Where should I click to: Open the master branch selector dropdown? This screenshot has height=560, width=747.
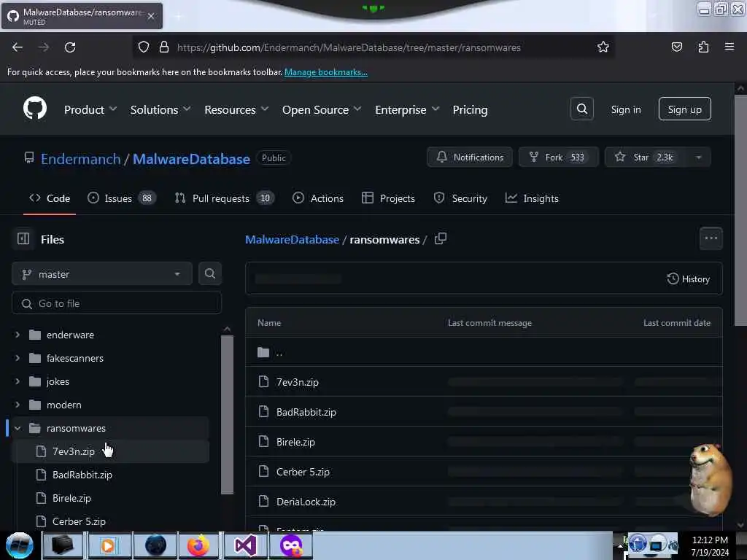pyautogui.click(x=102, y=274)
